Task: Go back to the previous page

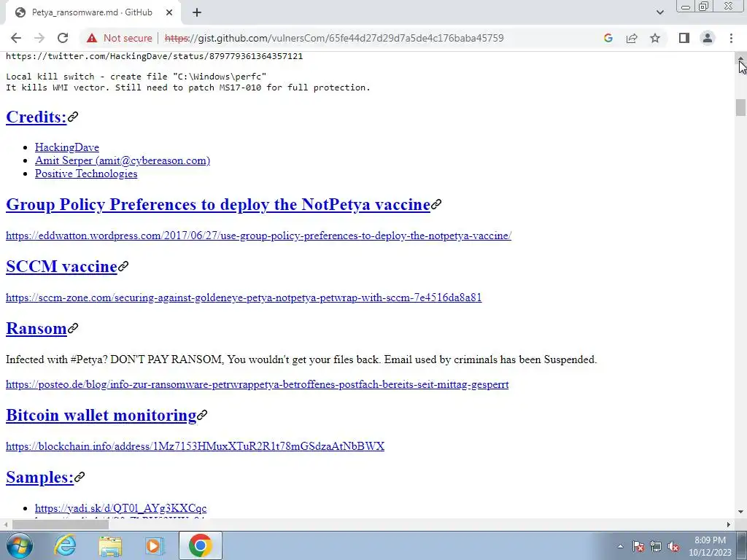Action: pos(16,38)
